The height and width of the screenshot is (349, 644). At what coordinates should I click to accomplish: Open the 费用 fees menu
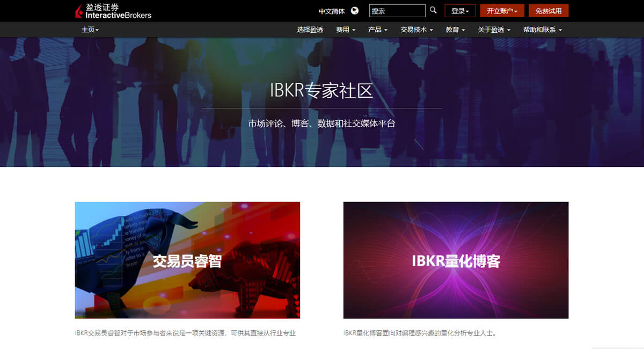(x=346, y=30)
